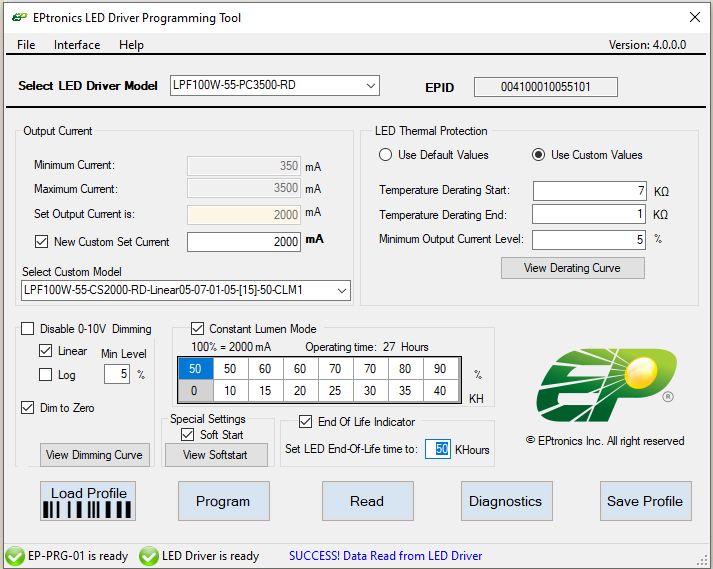Click the Set Output Current is 2000 field

tap(244, 215)
